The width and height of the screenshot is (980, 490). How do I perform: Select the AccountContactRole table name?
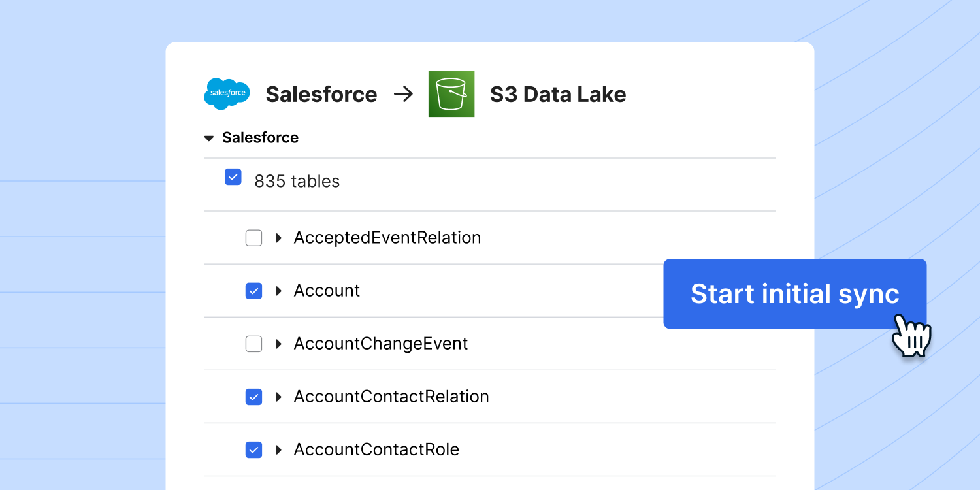click(x=376, y=449)
